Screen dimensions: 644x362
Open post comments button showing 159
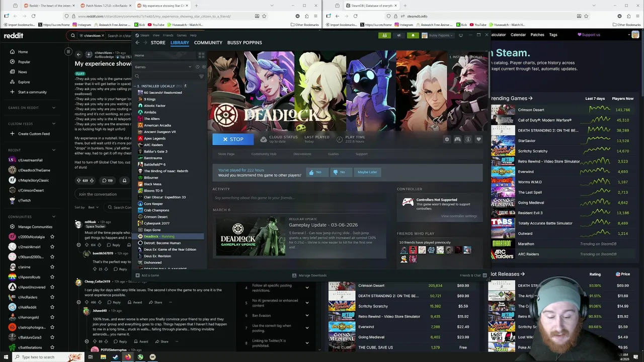(x=107, y=180)
